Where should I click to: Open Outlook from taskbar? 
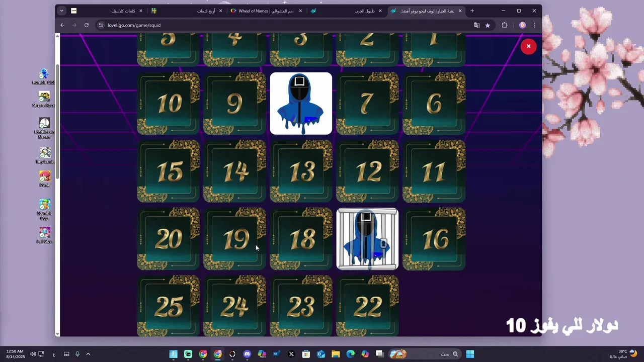pyautogui.click(x=321, y=354)
